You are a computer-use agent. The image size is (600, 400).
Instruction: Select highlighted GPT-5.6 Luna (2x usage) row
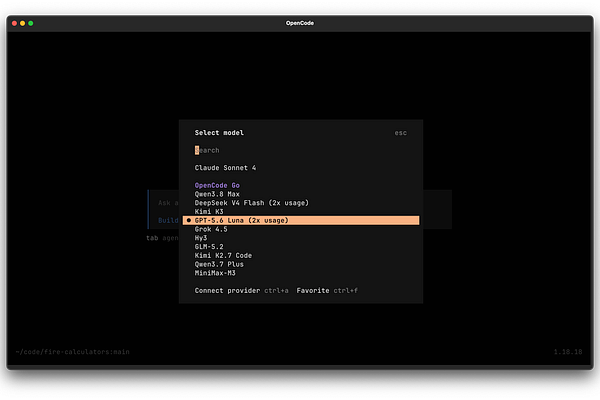click(301, 220)
